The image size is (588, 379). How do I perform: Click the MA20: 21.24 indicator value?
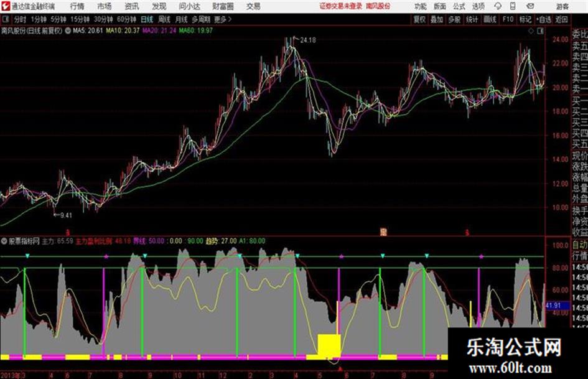(x=159, y=30)
